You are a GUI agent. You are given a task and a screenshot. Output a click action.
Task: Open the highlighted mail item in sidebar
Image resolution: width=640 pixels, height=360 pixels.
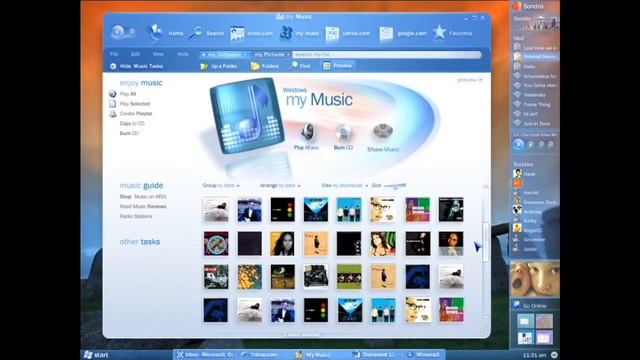pos(536,57)
